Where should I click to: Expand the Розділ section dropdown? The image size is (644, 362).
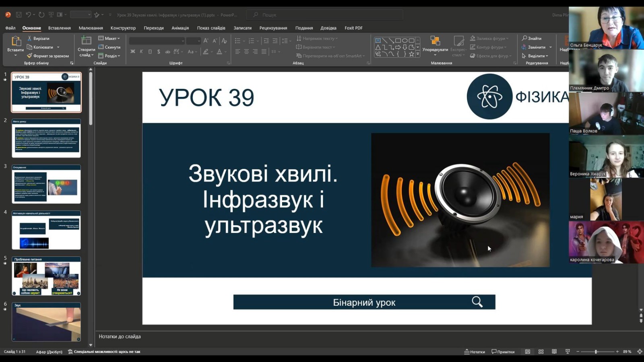[109, 56]
